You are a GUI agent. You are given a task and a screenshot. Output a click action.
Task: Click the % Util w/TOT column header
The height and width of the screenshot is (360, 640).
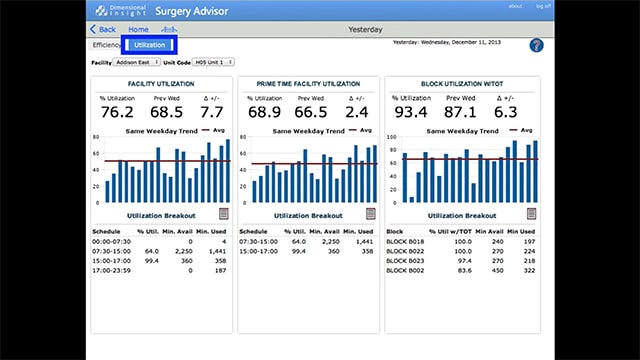point(450,231)
